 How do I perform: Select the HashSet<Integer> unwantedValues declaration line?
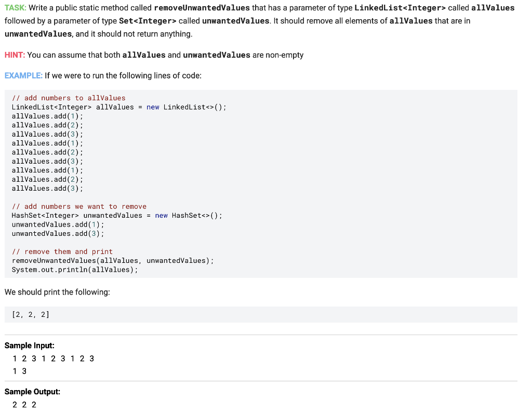[117, 215]
